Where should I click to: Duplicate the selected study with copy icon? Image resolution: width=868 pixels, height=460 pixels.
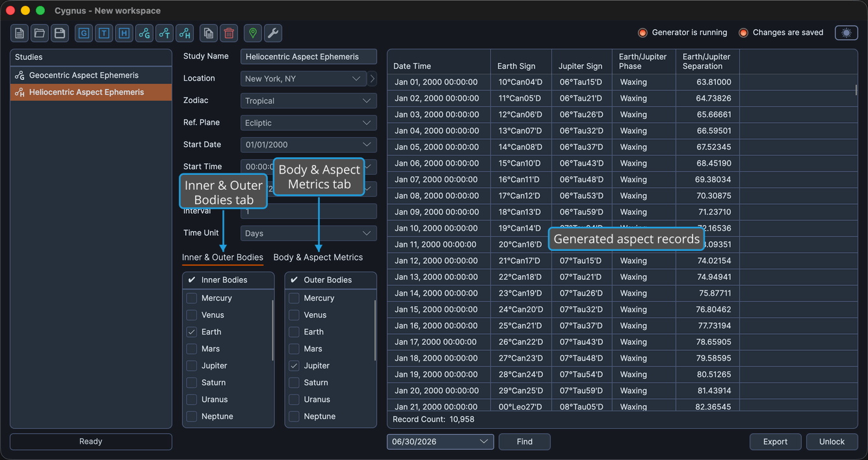(x=209, y=33)
